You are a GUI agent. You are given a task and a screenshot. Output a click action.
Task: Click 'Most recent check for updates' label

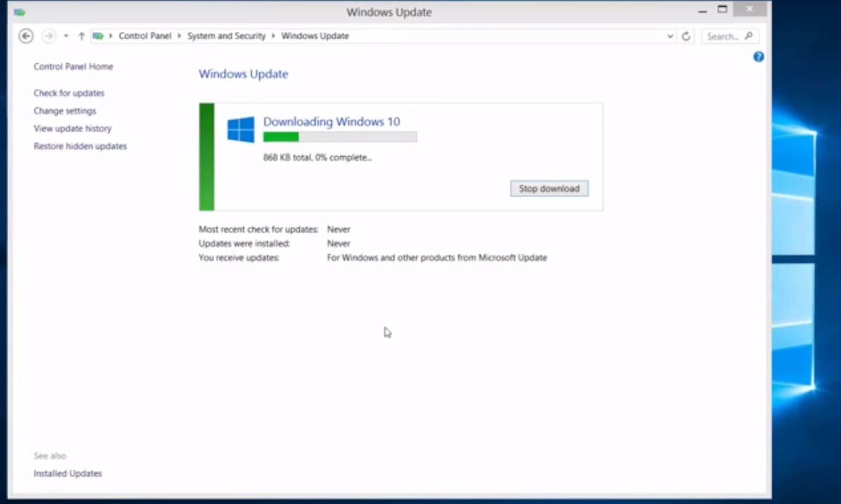pos(259,229)
